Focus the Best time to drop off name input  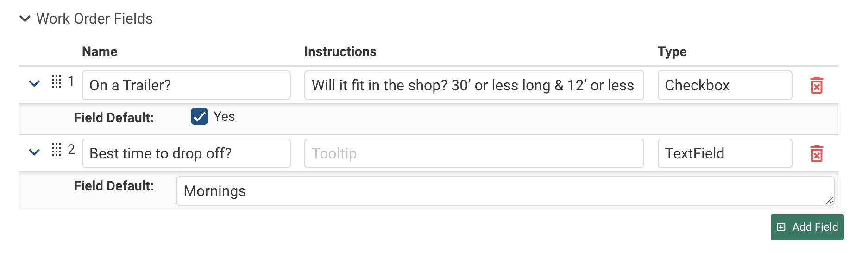tap(186, 153)
